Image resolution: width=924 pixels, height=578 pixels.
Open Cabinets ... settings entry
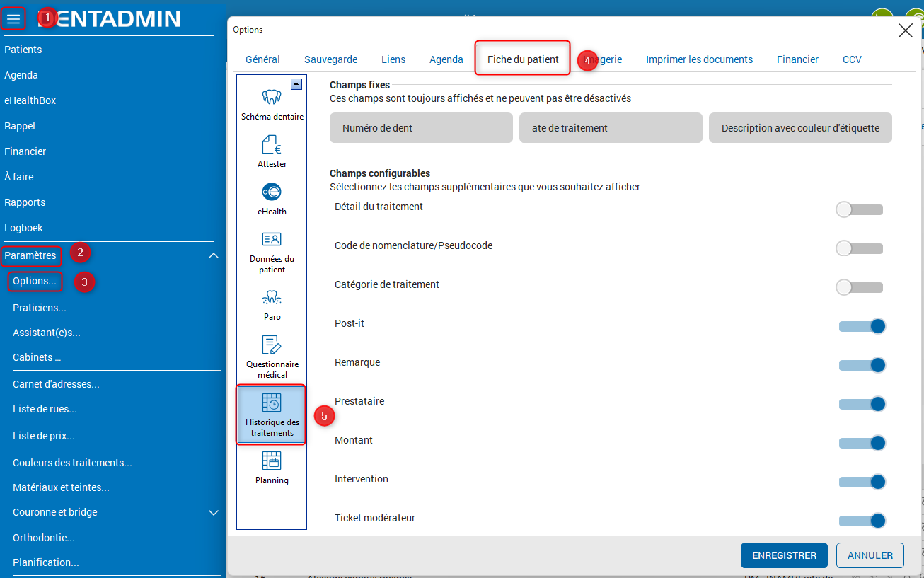pyautogui.click(x=37, y=357)
